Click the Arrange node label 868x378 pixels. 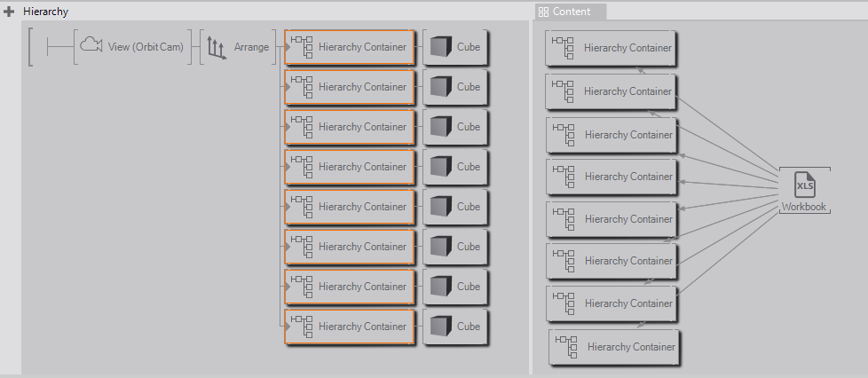click(251, 47)
